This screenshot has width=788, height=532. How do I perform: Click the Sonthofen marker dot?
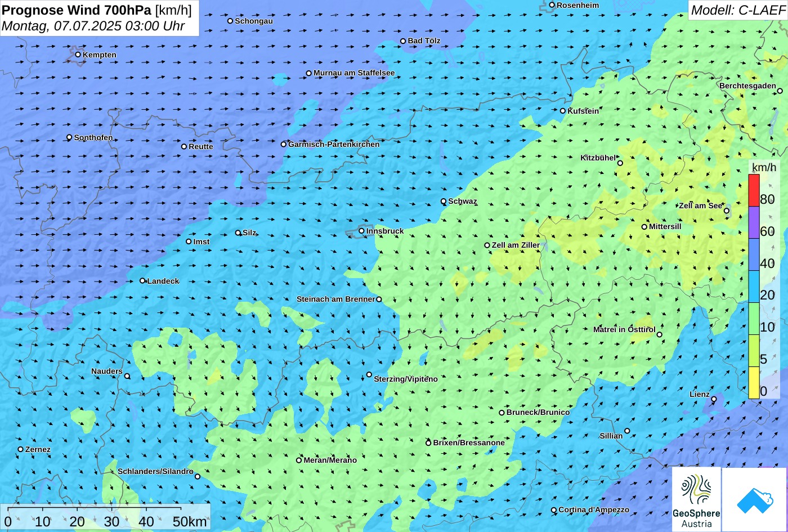point(69,137)
